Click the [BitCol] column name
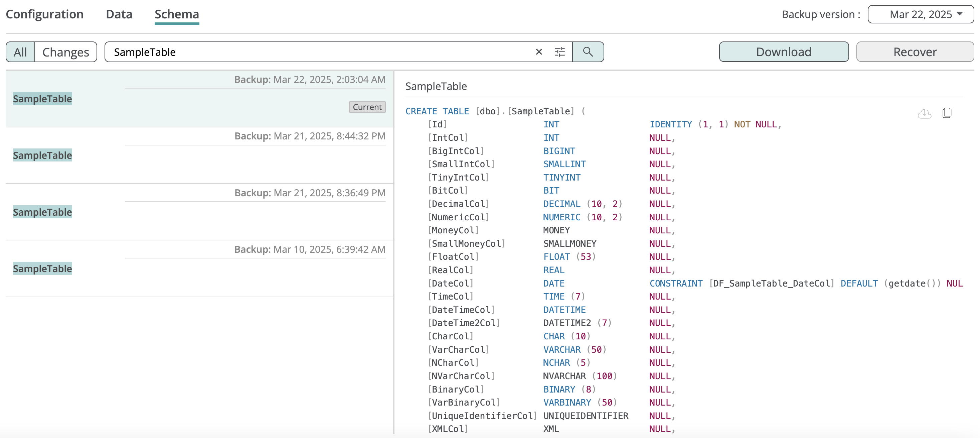 tap(448, 191)
